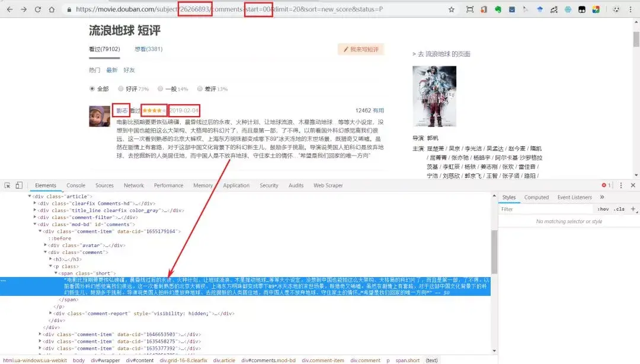Open the 想看(3381) link
This screenshot has height=364, width=640.
point(149,49)
